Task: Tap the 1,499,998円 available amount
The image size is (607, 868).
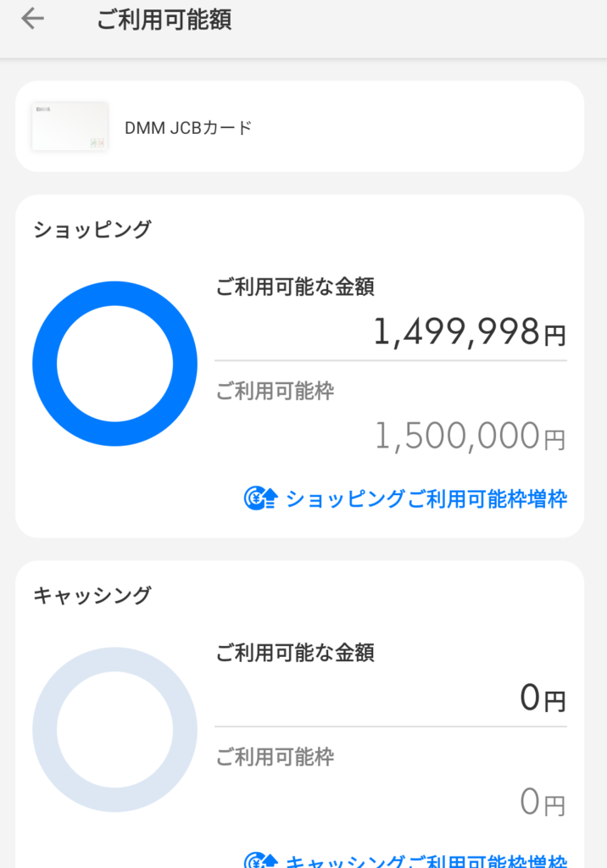Action: (x=471, y=333)
